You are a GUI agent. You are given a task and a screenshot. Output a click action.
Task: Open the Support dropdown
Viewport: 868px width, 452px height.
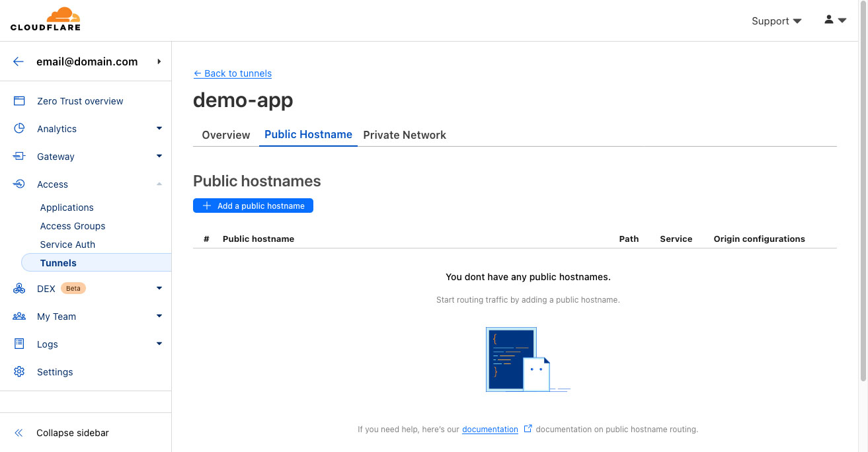click(776, 21)
